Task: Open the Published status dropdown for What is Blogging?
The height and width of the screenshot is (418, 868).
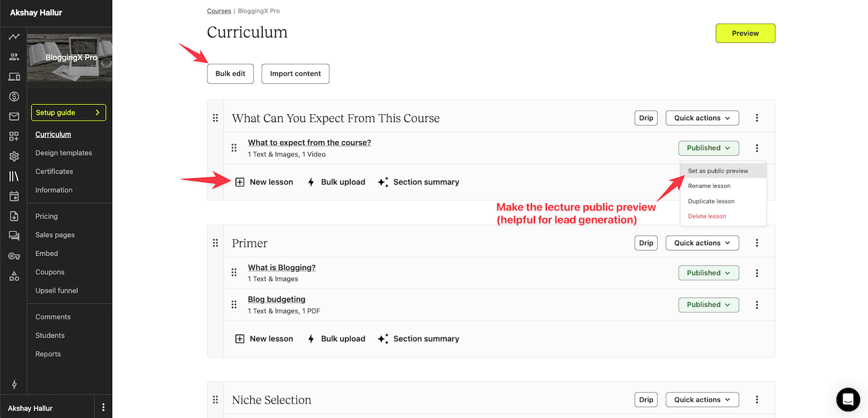Action: point(708,272)
